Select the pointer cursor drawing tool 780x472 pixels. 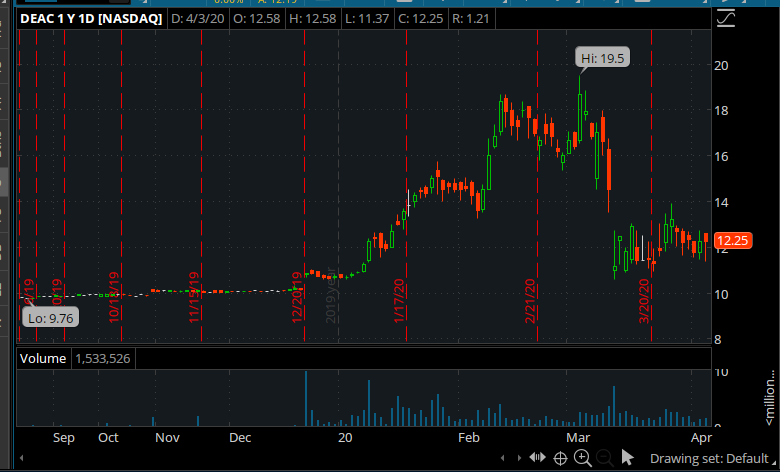click(x=627, y=457)
